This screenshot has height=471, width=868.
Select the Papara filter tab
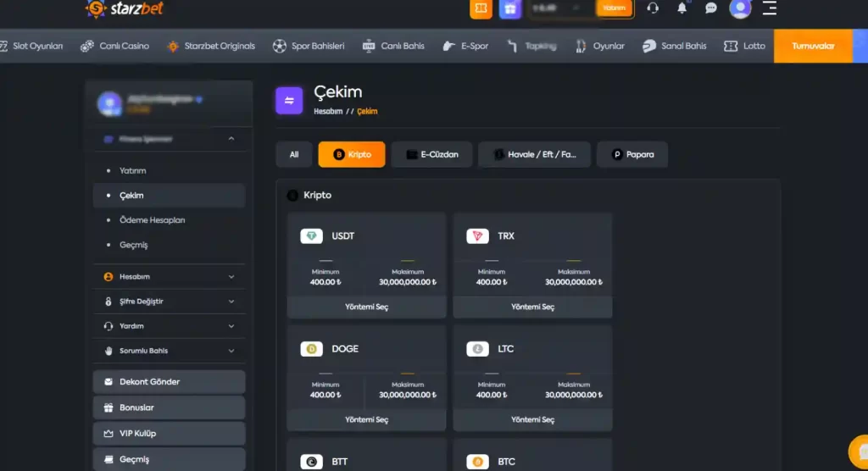point(632,154)
